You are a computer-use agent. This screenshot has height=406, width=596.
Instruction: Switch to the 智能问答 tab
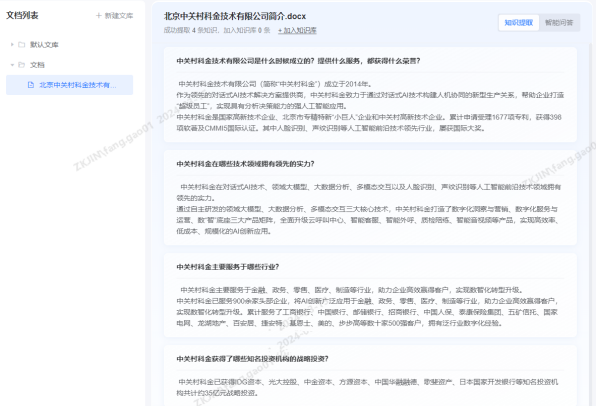pyautogui.click(x=559, y=23)
